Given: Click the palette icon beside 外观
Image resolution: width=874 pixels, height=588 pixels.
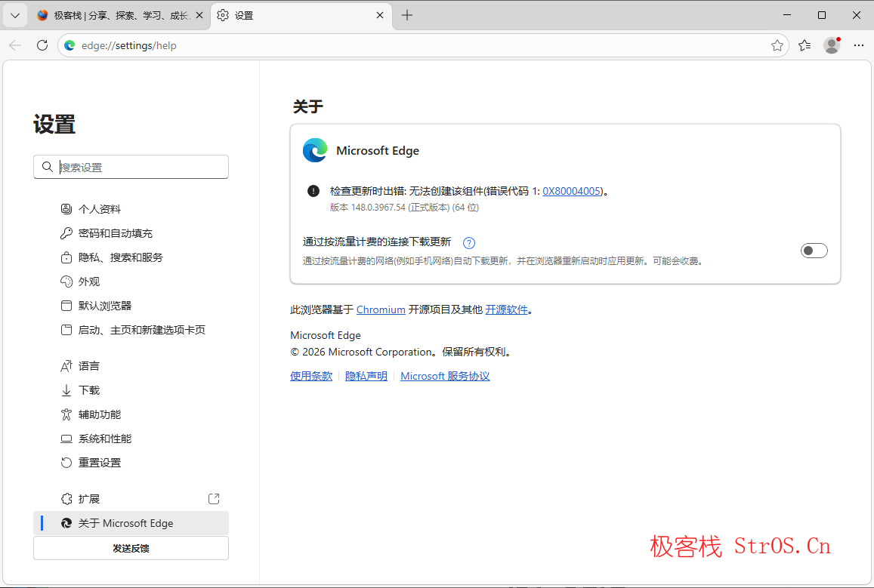Looking at the screenshot, I should pyautogui.click(x=66, y=282).
